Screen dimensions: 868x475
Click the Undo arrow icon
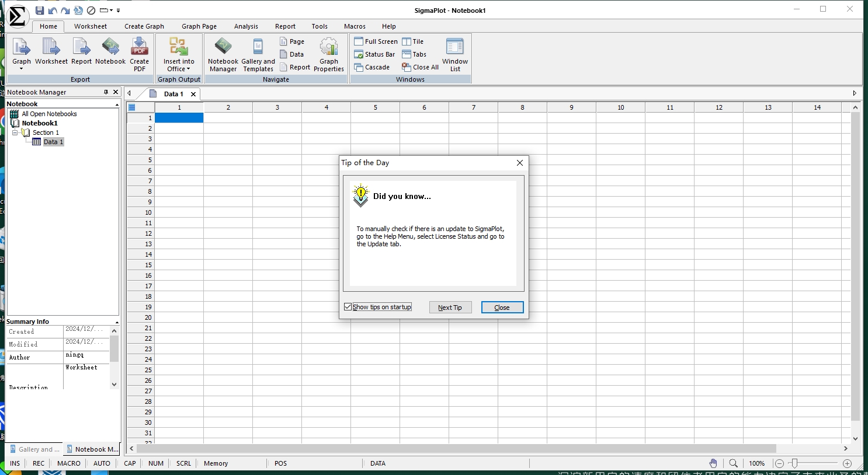click(53, 11)
